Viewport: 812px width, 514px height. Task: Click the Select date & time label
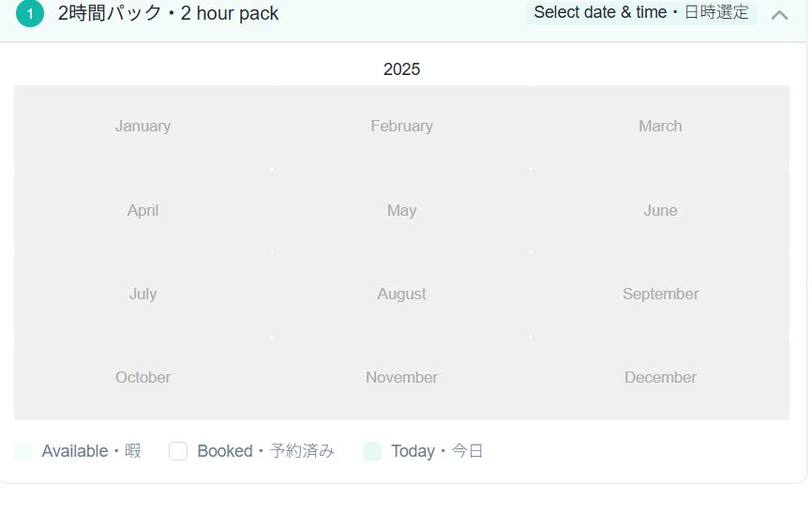pos(641,12)
